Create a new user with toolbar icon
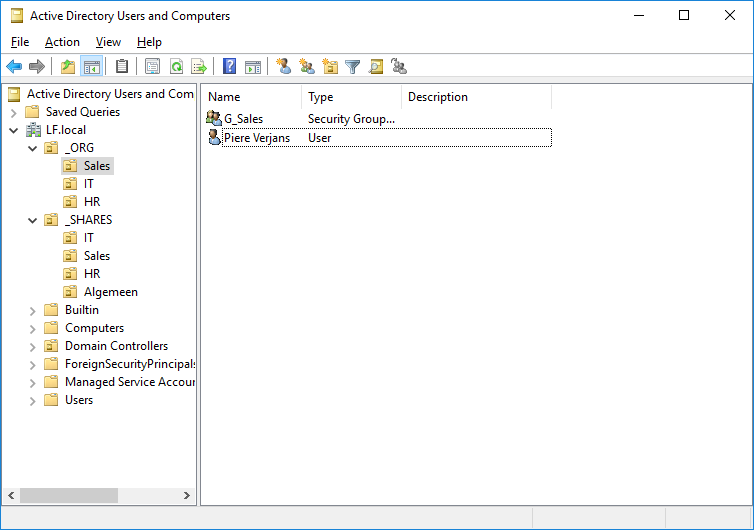This screenshot has width=754, height=530. [283, 66]
